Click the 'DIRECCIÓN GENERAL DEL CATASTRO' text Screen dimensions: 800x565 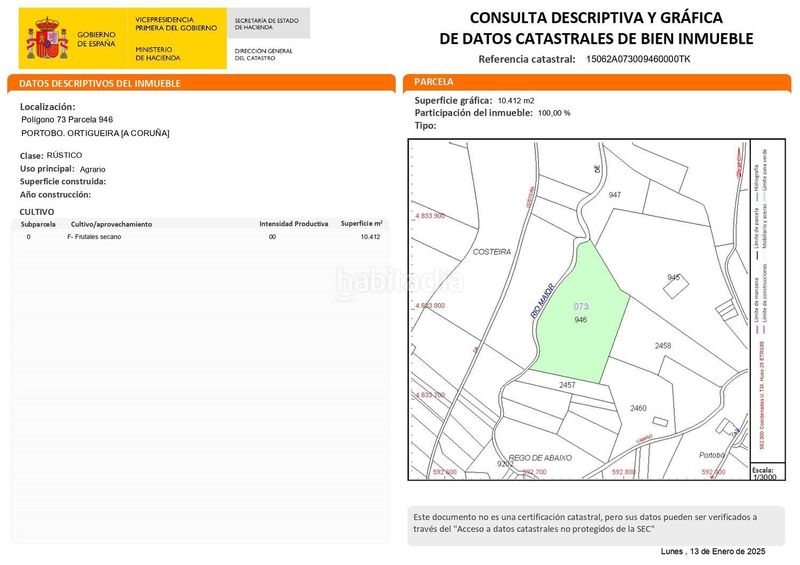click(x=263, y=55)
